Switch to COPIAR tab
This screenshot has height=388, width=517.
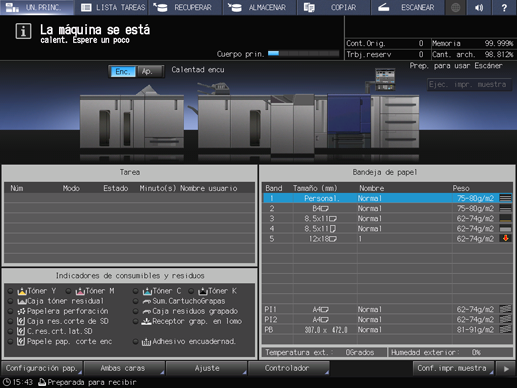[333, 7]
